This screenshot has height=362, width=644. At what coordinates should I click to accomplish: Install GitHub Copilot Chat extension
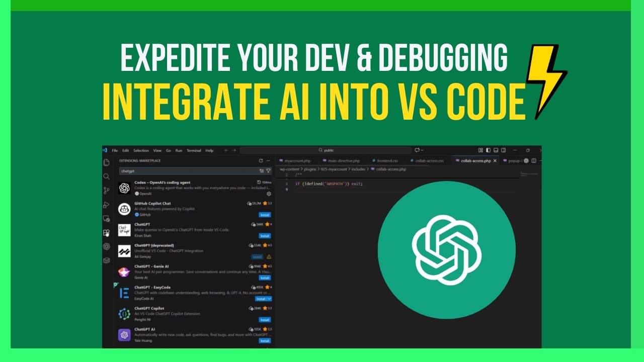pyautogui.click(x=265, y=215)
